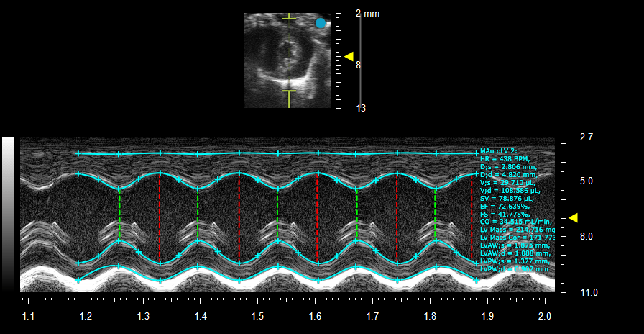
Task: Click the 13 label on the B-mode depth scale
Action: pos(361,108)
